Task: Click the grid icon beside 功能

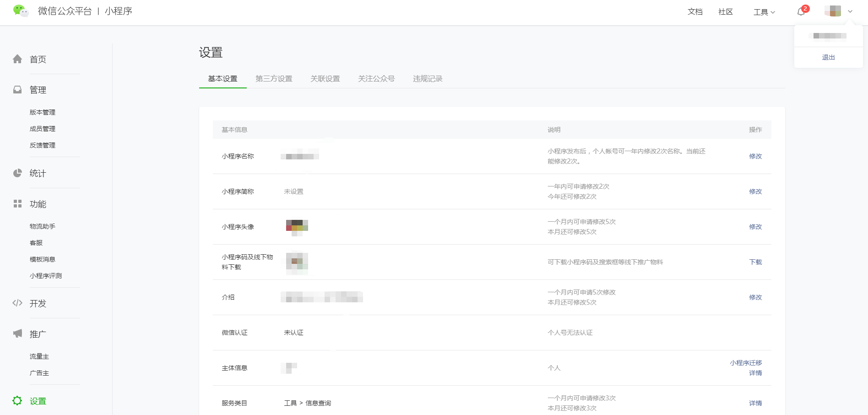Action: pyautogui.click(x=17, y=204)
